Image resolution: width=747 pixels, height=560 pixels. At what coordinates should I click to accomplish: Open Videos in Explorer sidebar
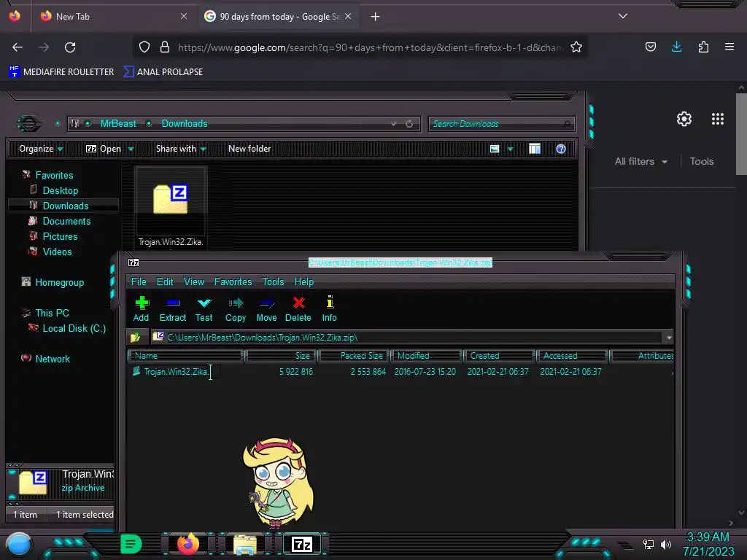(x=57, y=252)
